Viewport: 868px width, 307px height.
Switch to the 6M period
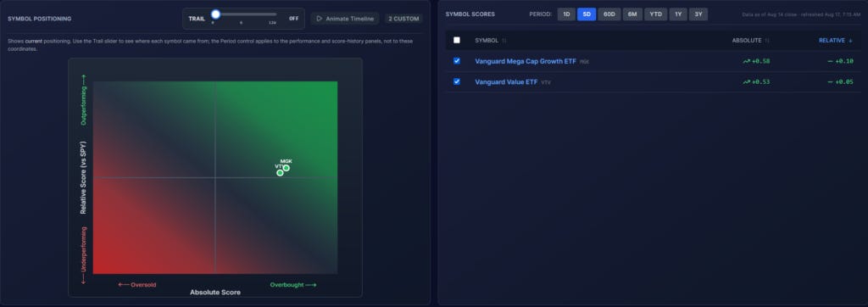coord(632,14)
